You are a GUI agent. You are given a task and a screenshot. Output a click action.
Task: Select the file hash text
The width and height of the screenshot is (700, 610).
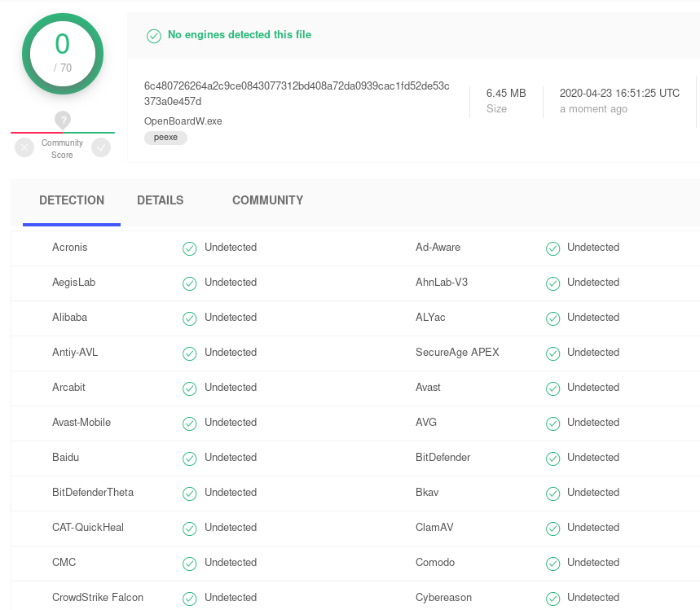(297, 94)
